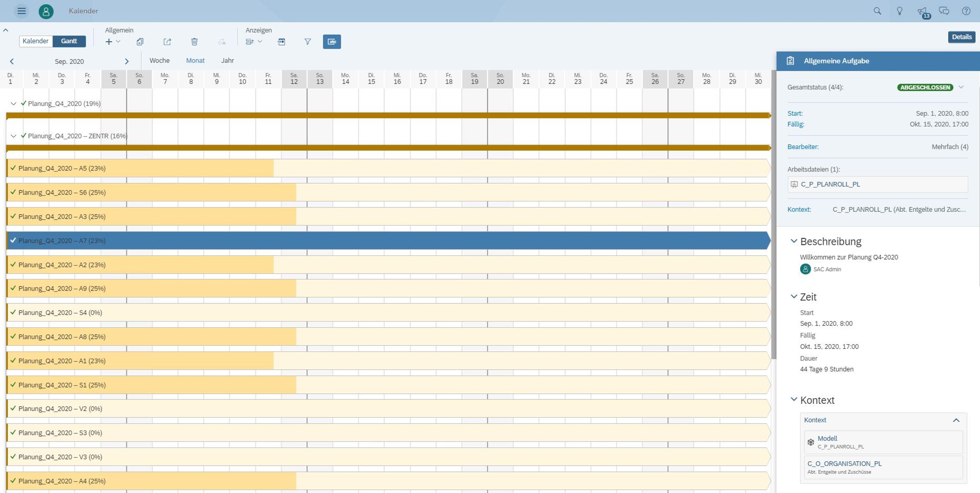Toggle the Details panel button
The image size is (980, 493).
click(x=961, y=37)
